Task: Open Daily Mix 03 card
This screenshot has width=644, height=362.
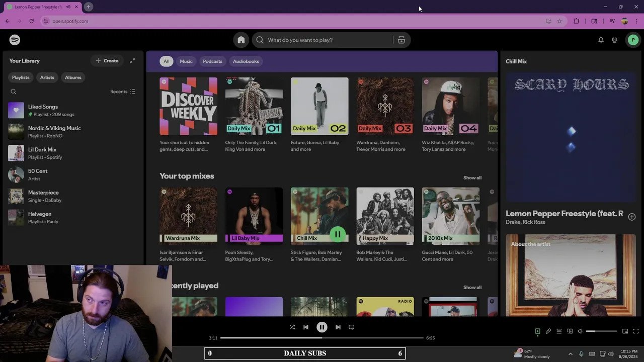Action: (x=385, y=115)
